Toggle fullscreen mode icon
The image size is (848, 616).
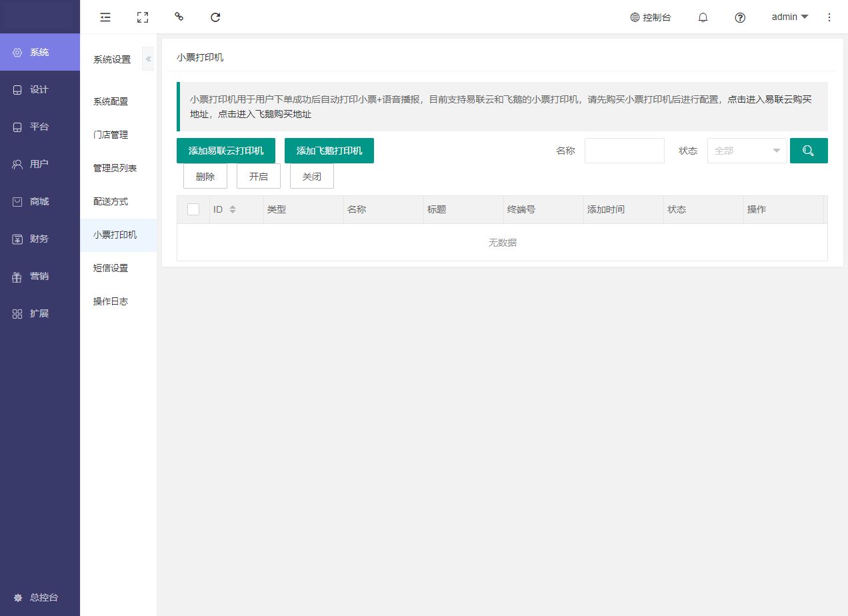click(x=142, y=17)
